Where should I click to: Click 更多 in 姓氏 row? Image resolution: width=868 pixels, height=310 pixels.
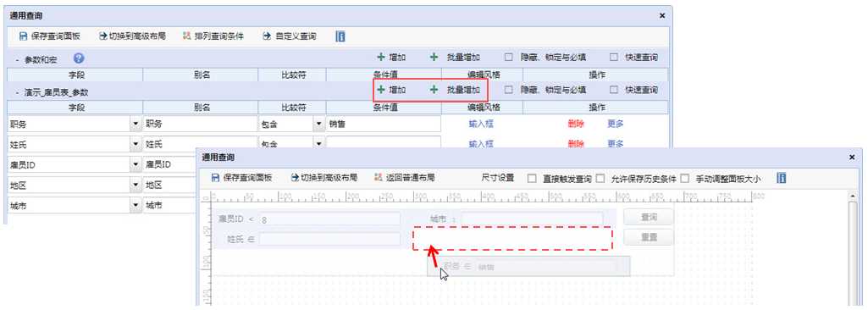click(616, 143)
